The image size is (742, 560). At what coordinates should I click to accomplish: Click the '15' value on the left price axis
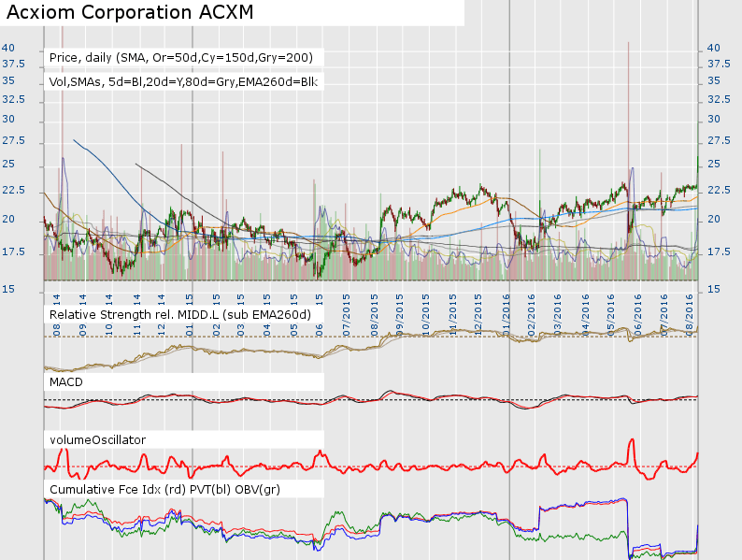pyautogui.click(x=8, y=289)
